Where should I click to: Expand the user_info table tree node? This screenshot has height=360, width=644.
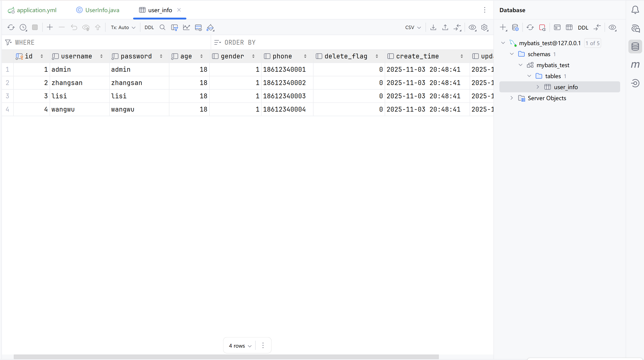pyautogui.click(x=538, y=87)
